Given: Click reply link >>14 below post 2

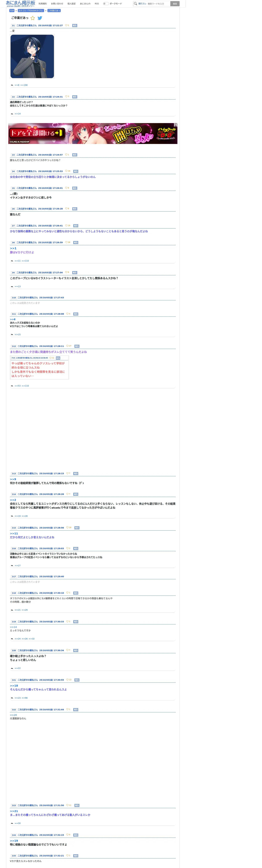Looking at the screenshot, I should click(17, 114).
